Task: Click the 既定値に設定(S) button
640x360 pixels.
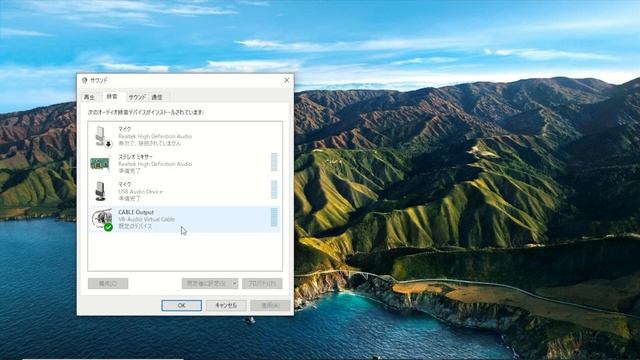Action: click(207, 283)
